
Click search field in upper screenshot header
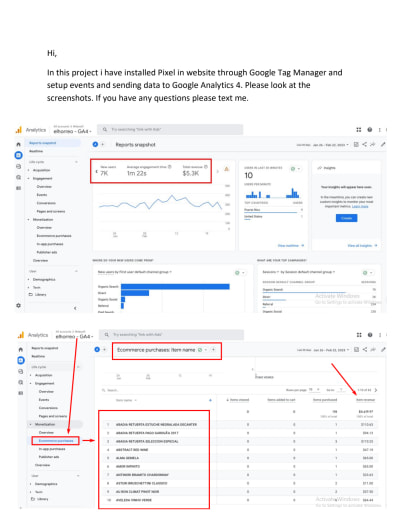click(170, 129)
